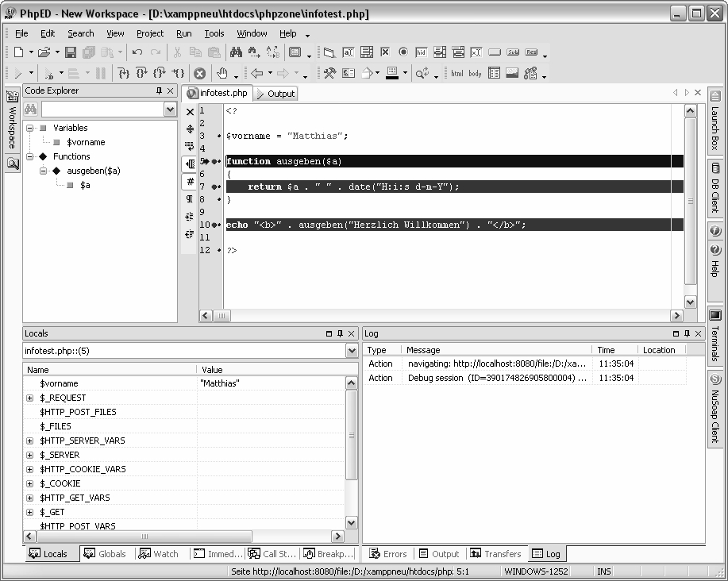Image resolution: width=728 pixels, height=581 pixels.
Task: Toggle line numbers with the # button
Action: tap(190, 181)
